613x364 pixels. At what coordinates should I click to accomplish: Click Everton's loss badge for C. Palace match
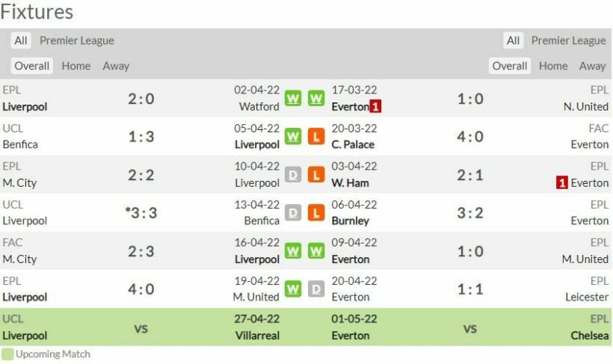click(x=316, y=137)
